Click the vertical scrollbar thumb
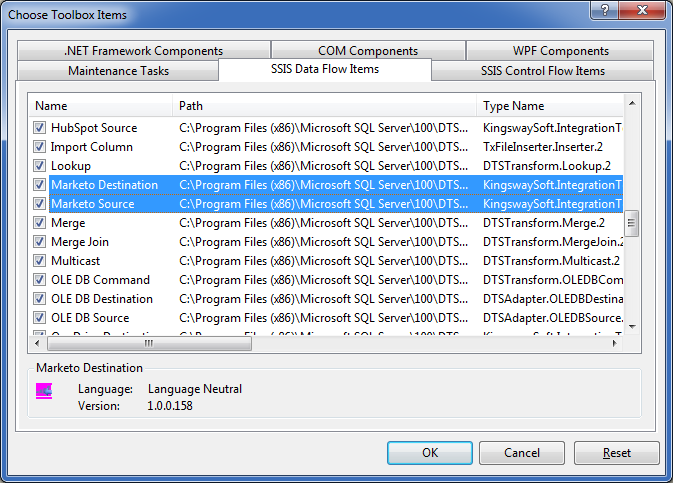This screenshot has height=483, width=673. (631, 223)
